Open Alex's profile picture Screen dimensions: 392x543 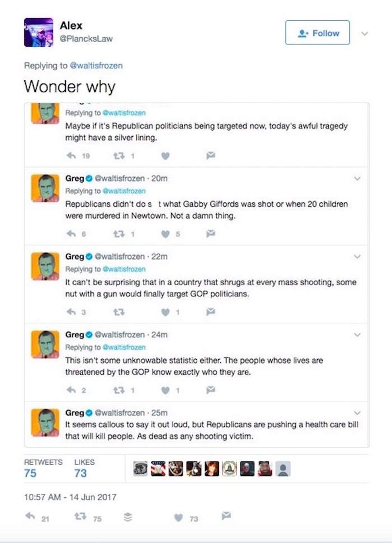point(38,33)
